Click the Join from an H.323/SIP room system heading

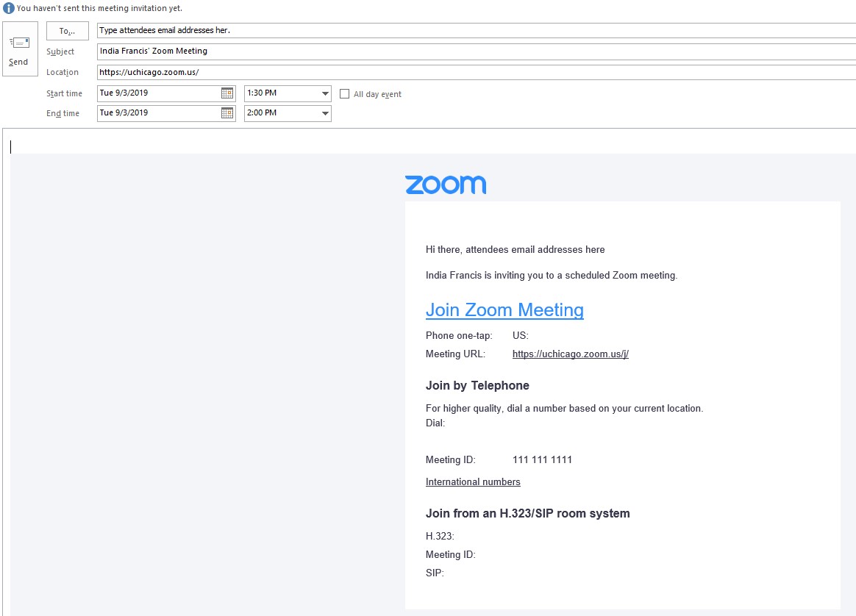click(528, 513)
